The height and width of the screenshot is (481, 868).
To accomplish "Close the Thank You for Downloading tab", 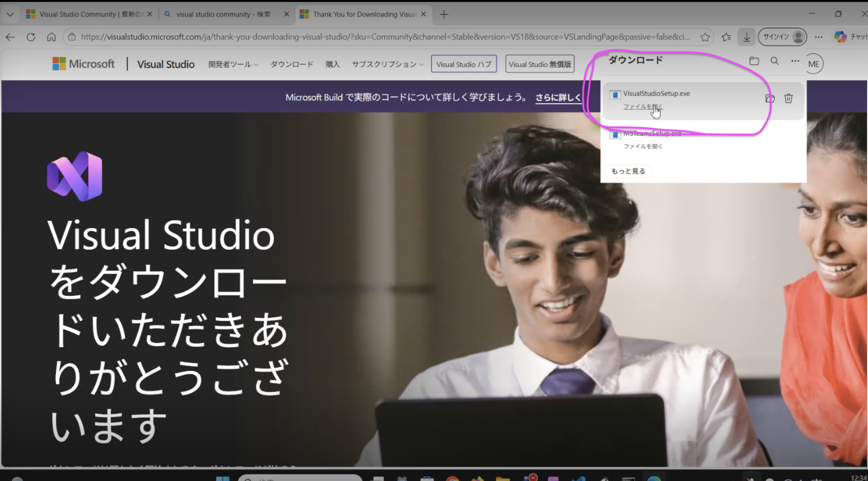I will coord(424,14).
